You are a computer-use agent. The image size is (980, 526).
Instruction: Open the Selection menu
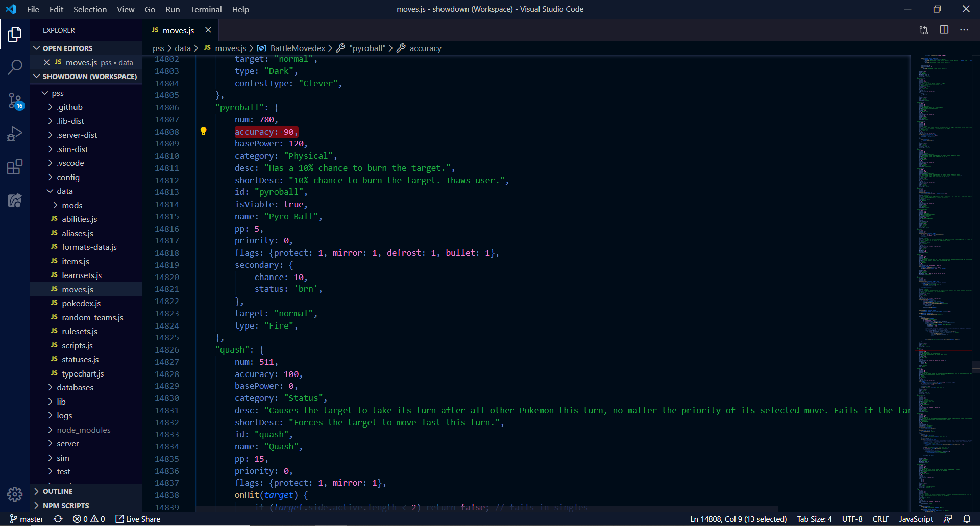(90, 9)
